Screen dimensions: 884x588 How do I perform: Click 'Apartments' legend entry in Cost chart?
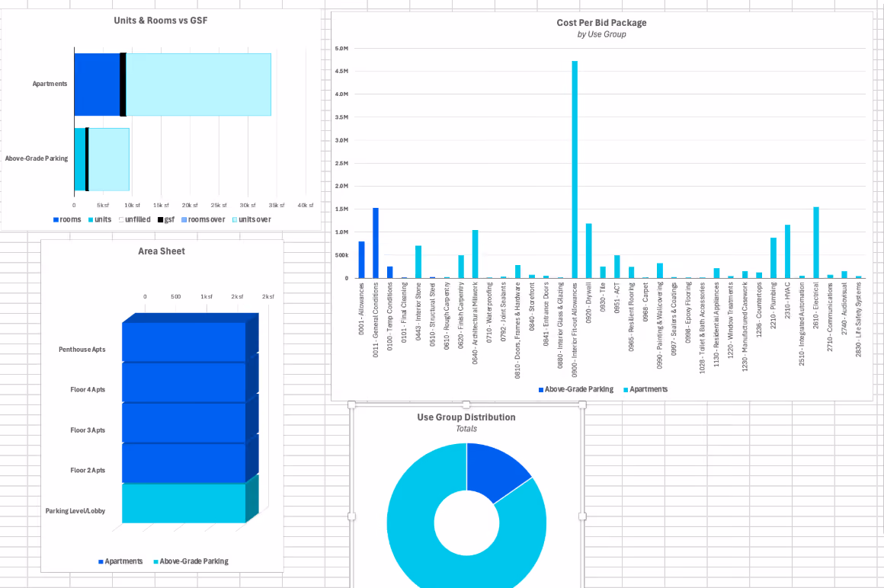coord(645,389)
